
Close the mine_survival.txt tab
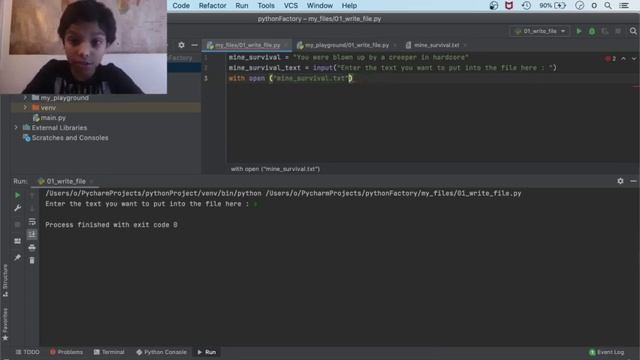coord(465,45)
